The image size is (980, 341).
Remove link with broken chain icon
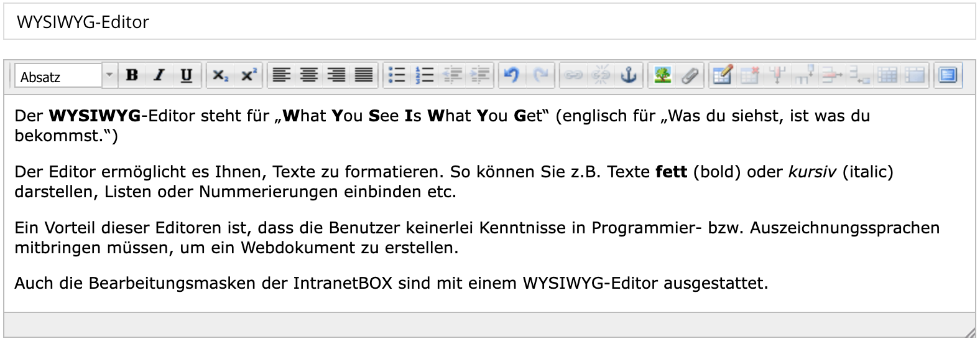(x=601, y=75)
